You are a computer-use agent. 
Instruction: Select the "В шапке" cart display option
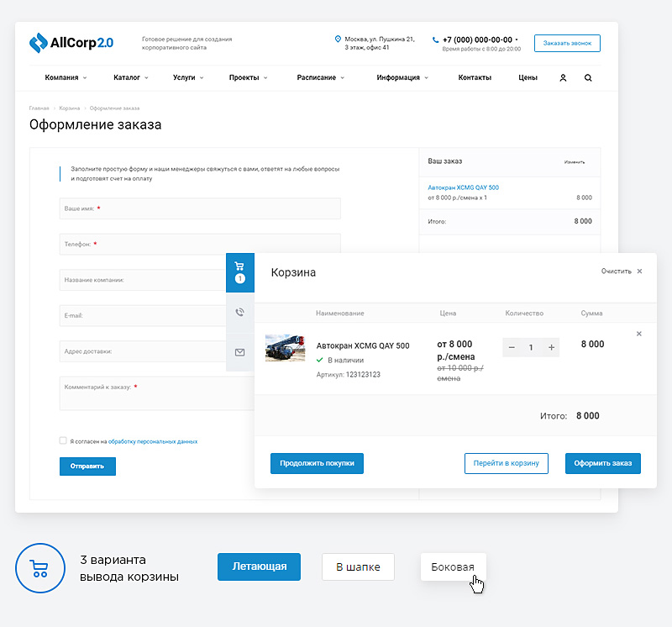[x=359, y=566]
